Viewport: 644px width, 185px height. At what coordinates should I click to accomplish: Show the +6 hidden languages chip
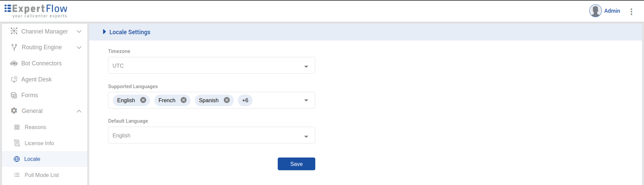click(245, 101)
